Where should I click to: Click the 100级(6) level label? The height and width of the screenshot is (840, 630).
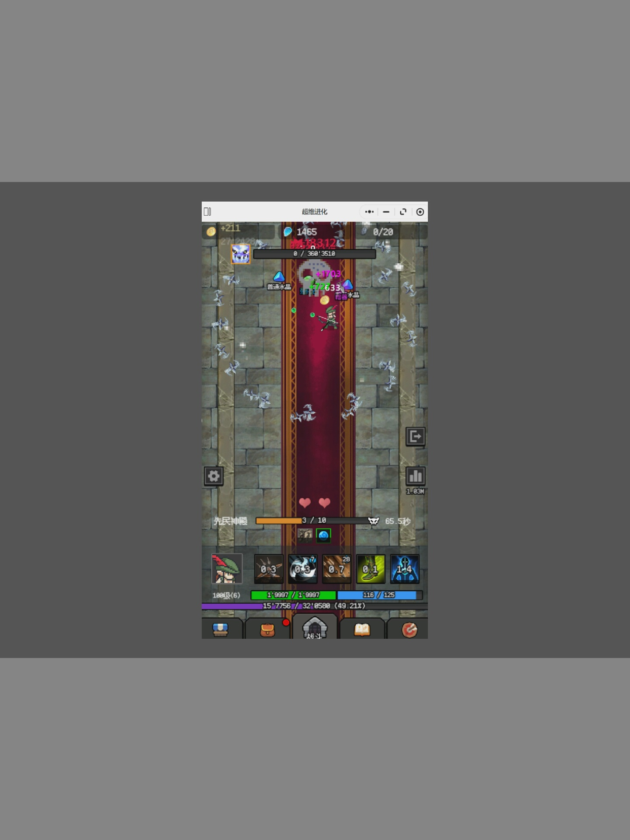pos(226,595)
